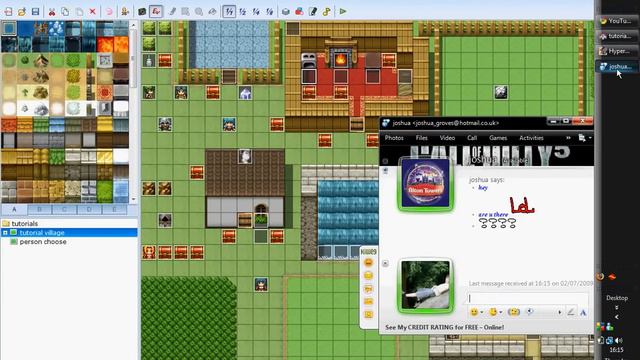Switch to tileset tab D
Screen dimensions: 640x360
click(89, 209)
